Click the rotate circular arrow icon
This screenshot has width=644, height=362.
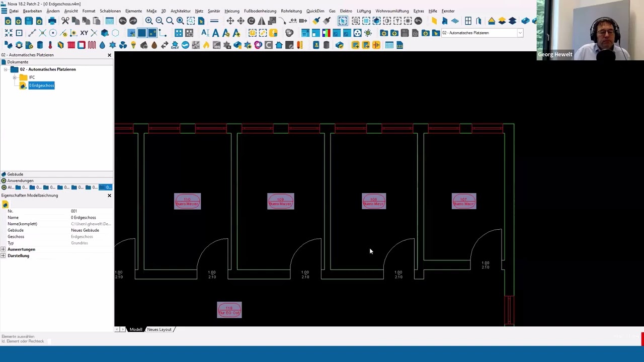251,21
